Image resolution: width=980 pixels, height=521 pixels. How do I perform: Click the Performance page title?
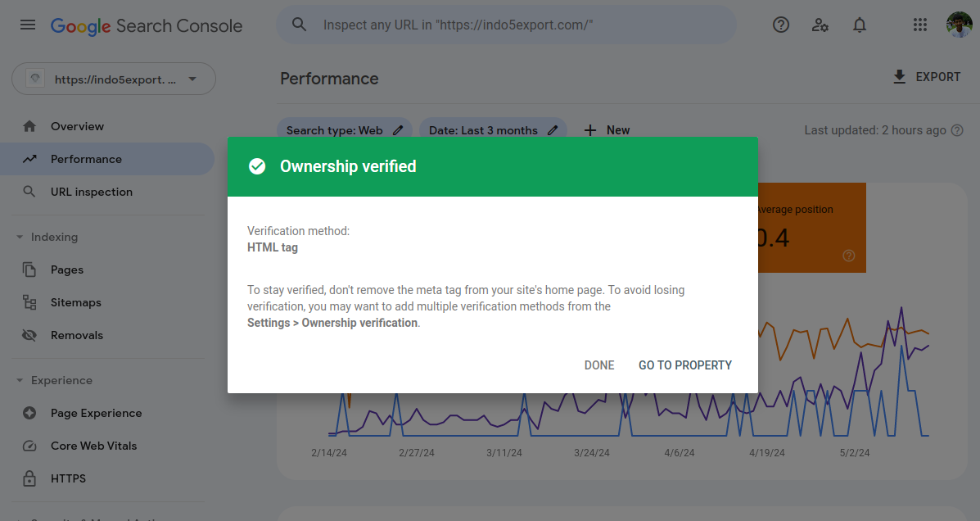(x=329, y=79)
